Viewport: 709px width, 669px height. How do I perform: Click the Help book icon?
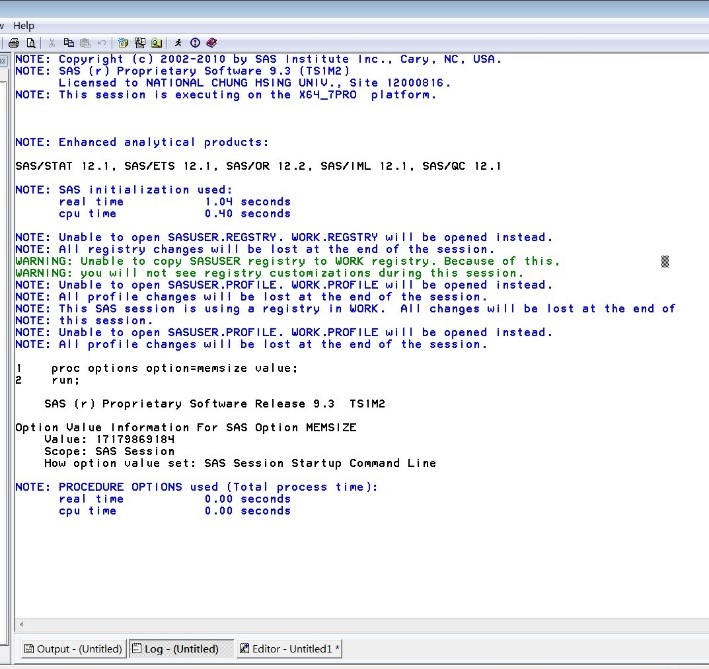212,43
